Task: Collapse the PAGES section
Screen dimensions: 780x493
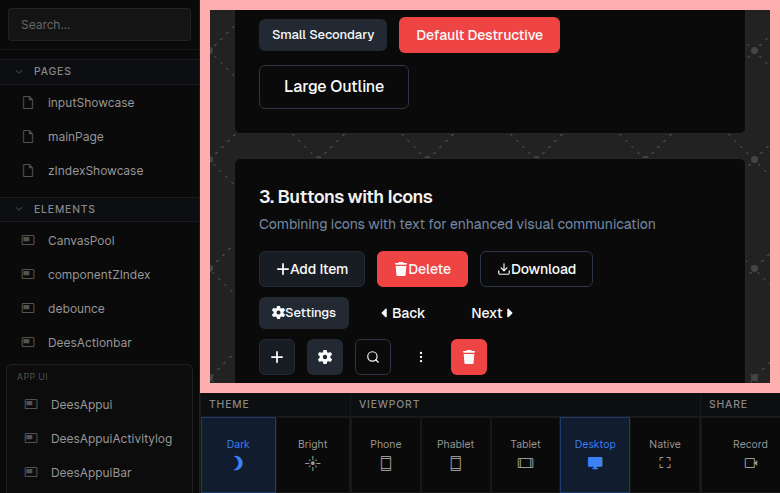Action: [18, 71]
